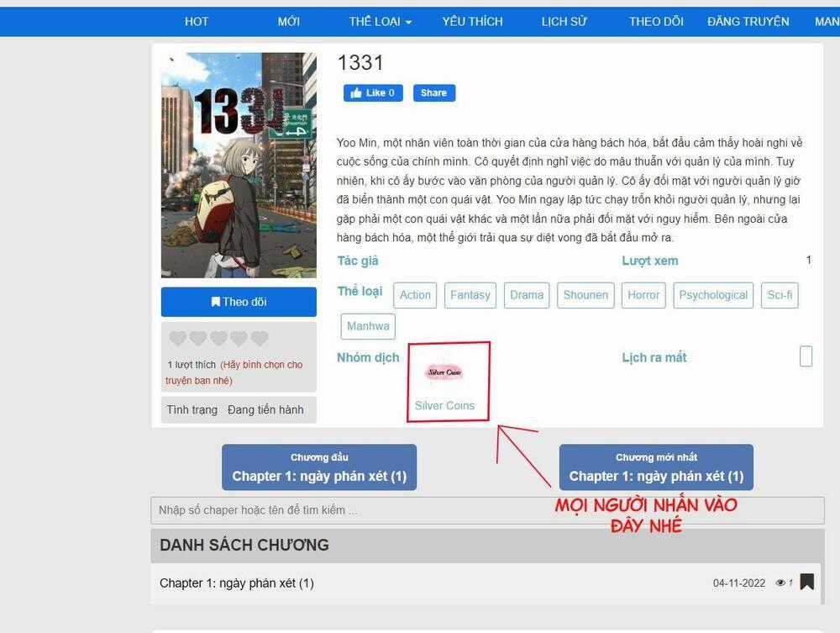The height and width of the screenshot is (633, 840).
Task: Open Chương đầu Chapter 1 button
Action: pyautogui.click(x=319, y=467)
